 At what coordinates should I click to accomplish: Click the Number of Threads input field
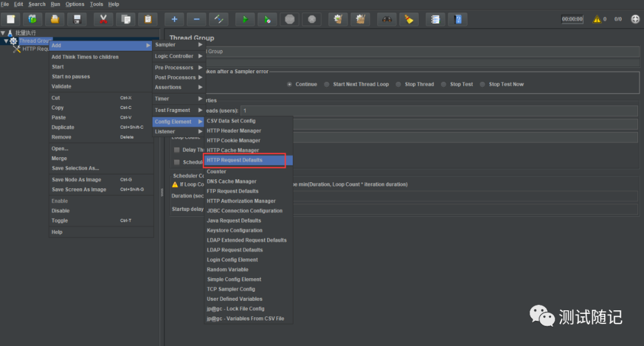[x=438, y=111]
